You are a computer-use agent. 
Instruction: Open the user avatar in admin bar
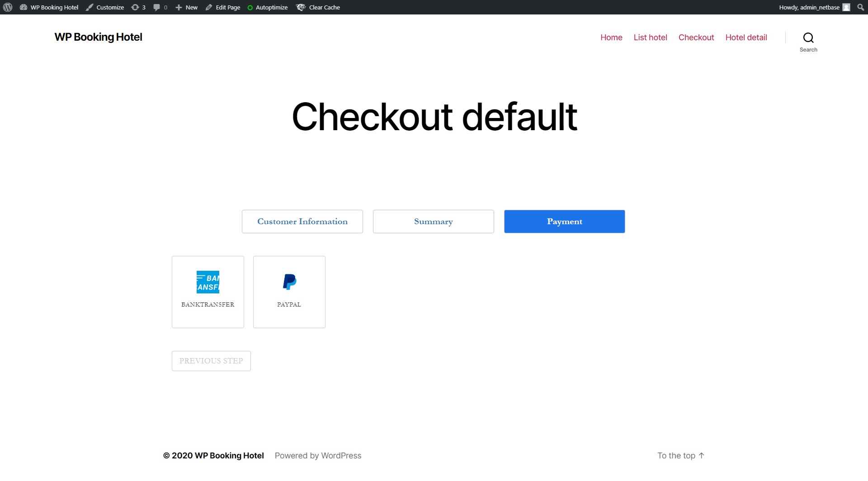point(846,7)
